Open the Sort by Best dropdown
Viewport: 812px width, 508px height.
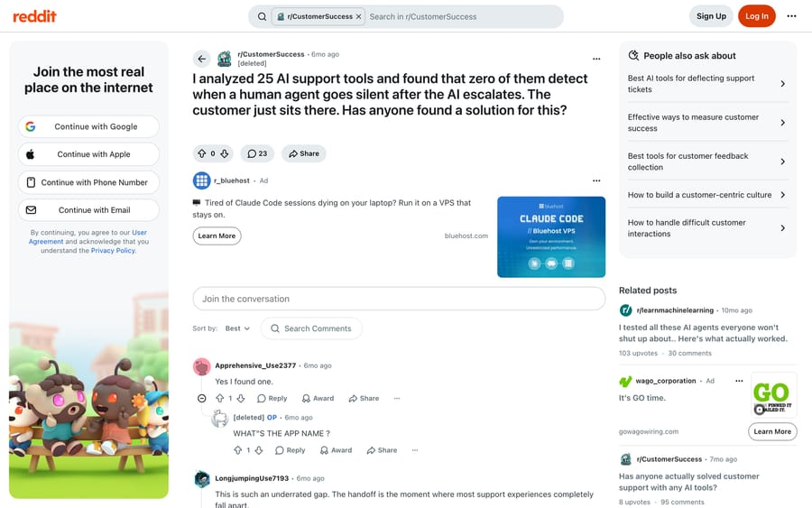click(237, 328)
